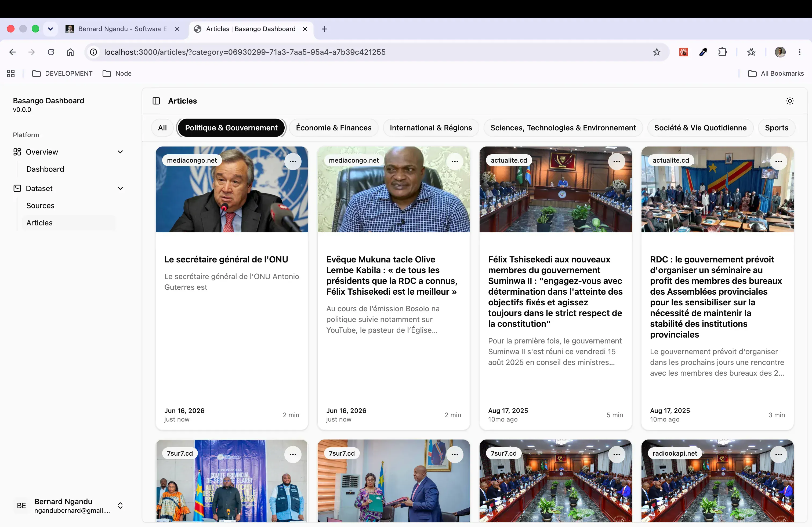Open Sources in the sidebar

pos(40,206)
